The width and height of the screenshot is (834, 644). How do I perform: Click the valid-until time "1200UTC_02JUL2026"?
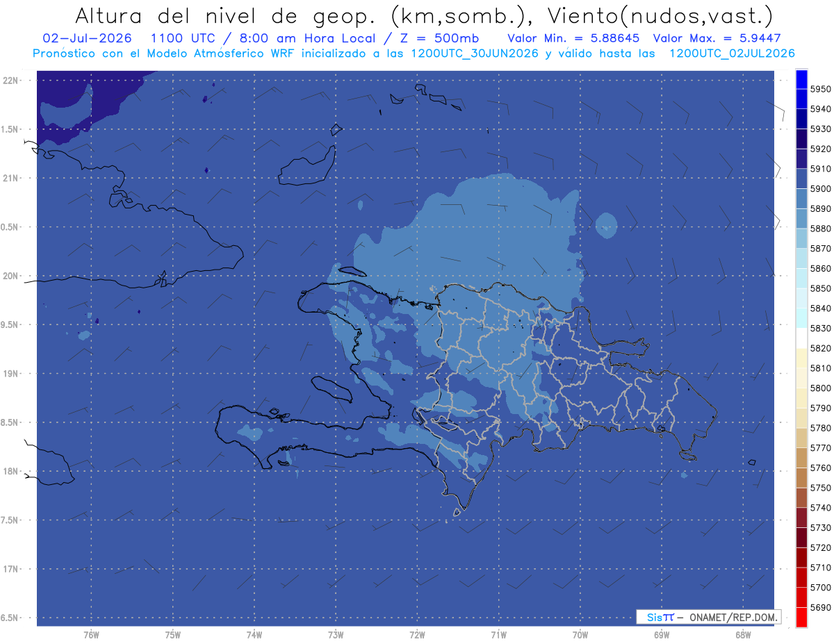733,53
